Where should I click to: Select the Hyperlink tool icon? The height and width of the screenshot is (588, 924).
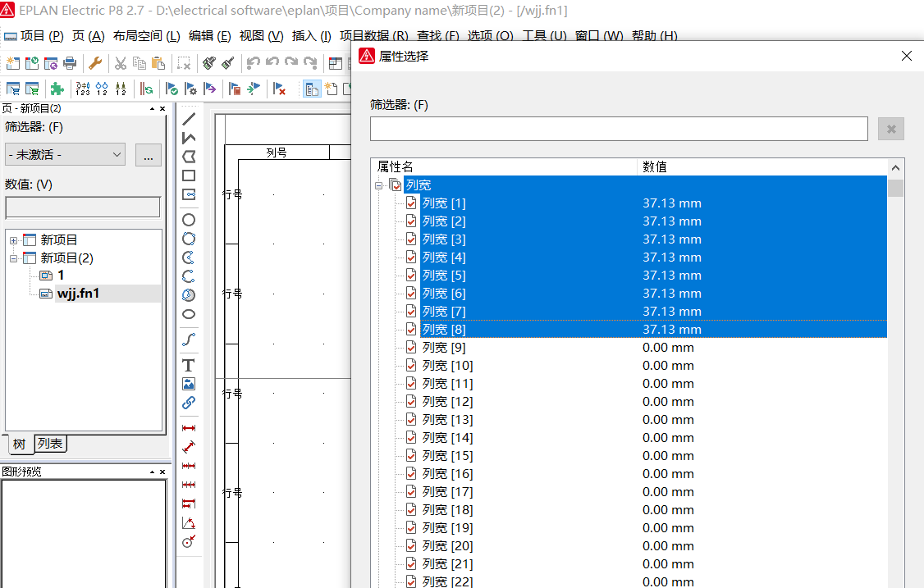click(x=188, y=403)
